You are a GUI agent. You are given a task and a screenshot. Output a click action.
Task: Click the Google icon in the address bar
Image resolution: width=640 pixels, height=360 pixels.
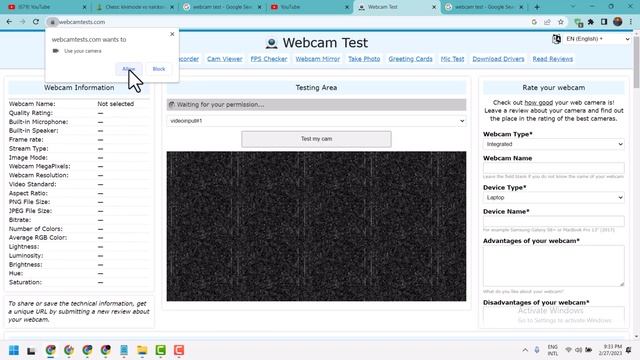coord(534,22)
